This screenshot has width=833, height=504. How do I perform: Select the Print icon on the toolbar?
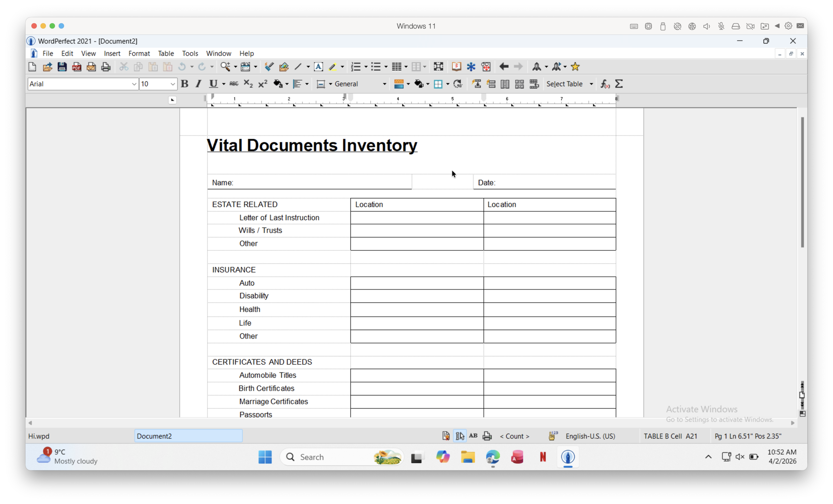[106, 67]
